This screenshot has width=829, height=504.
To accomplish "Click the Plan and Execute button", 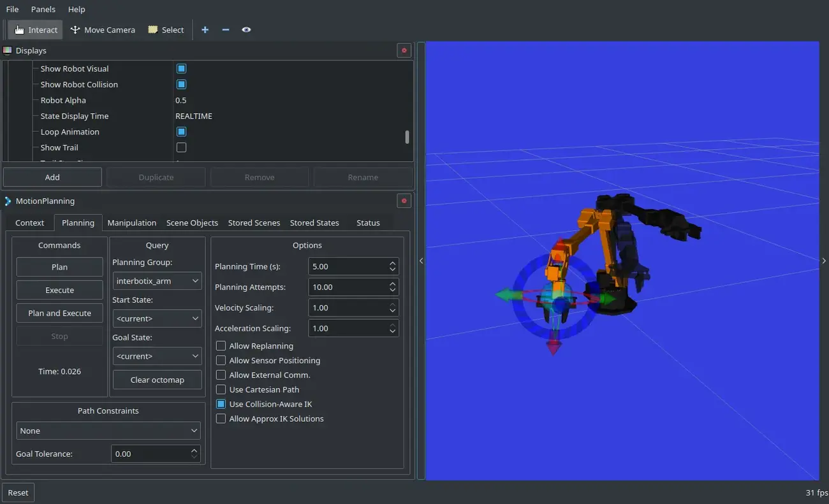I will (x=59, y=313).
